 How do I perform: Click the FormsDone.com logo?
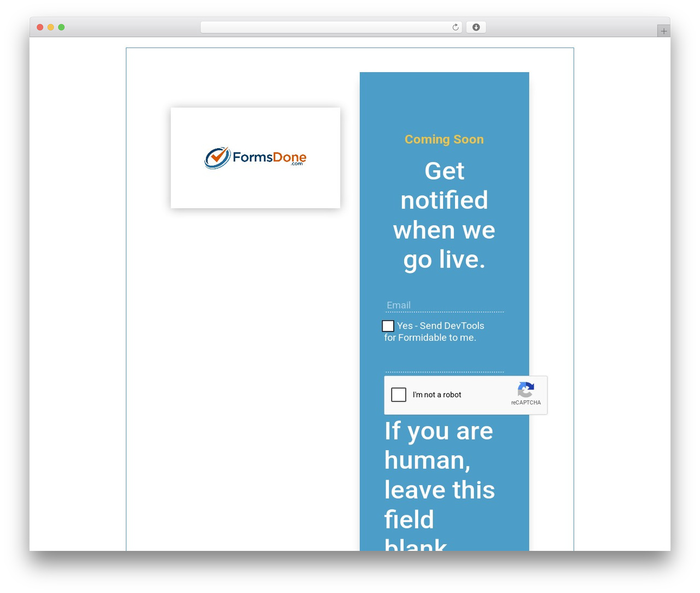tap(255, 158)
